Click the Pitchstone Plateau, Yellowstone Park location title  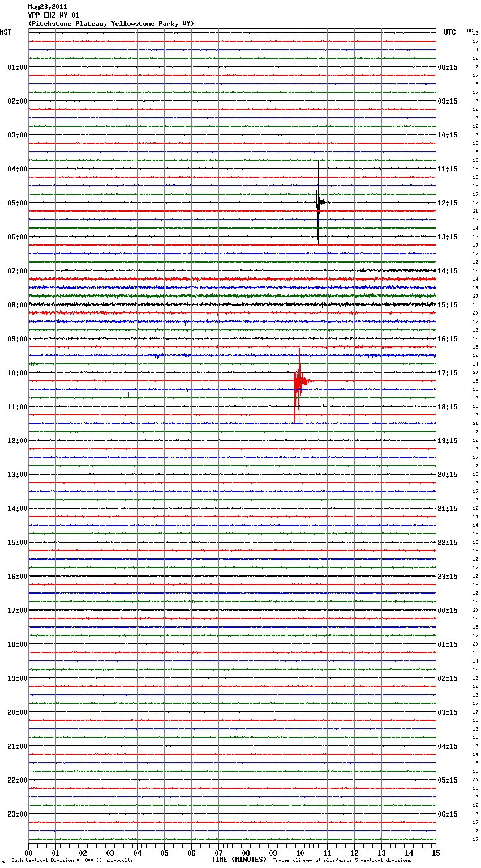coord(111,24)
